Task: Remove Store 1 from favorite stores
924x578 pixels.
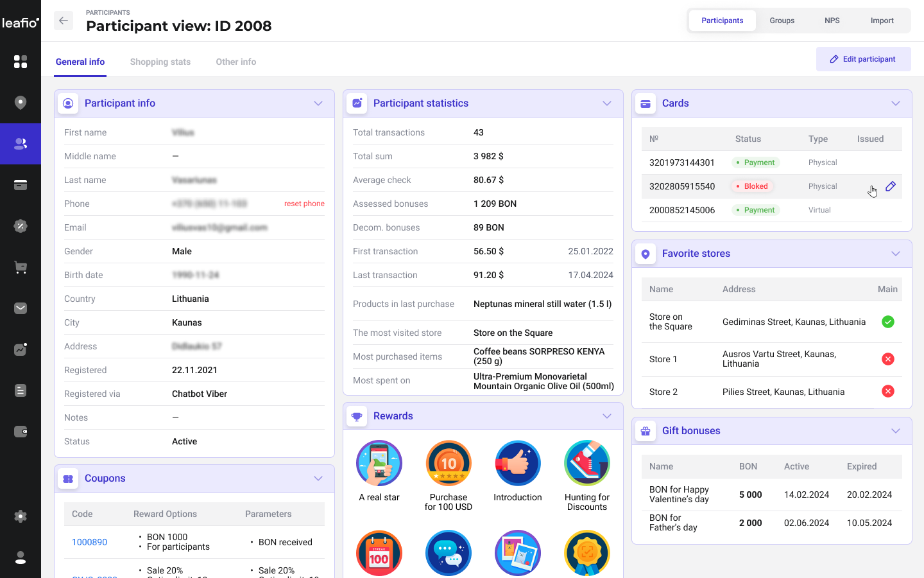Action: tap(888, 359)
